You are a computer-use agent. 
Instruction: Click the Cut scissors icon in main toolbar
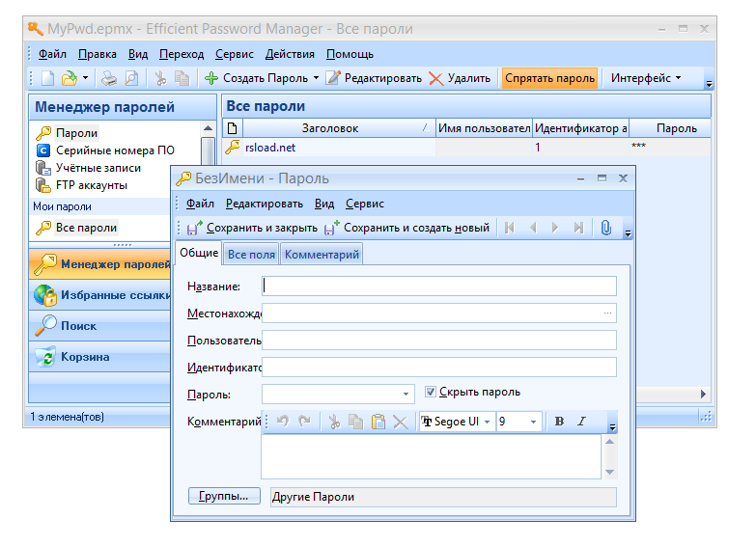(x=160, y=78)
